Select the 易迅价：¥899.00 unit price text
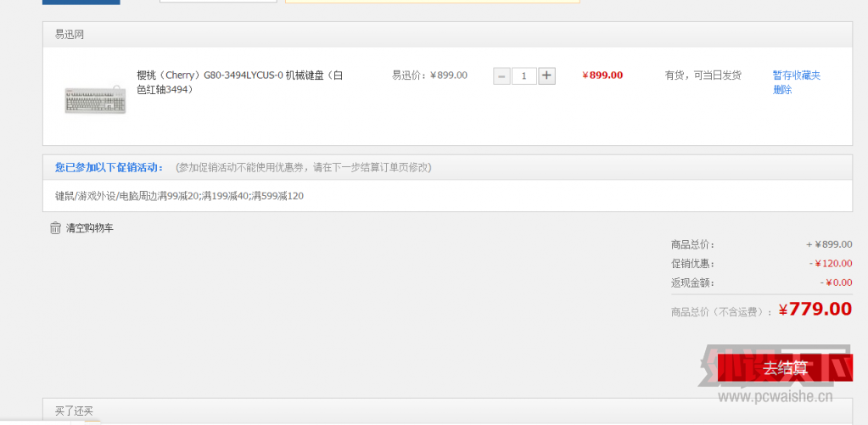 point(429,75)
